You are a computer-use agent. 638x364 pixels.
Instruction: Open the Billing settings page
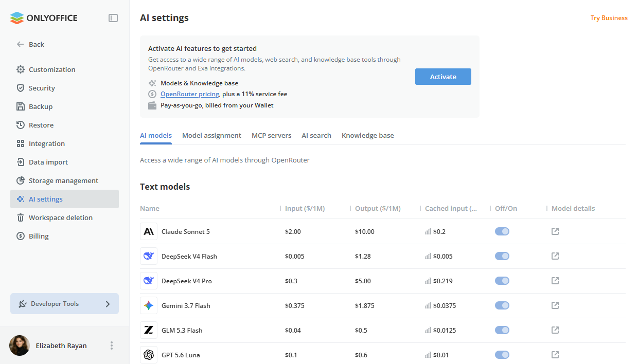click(64, 236)
